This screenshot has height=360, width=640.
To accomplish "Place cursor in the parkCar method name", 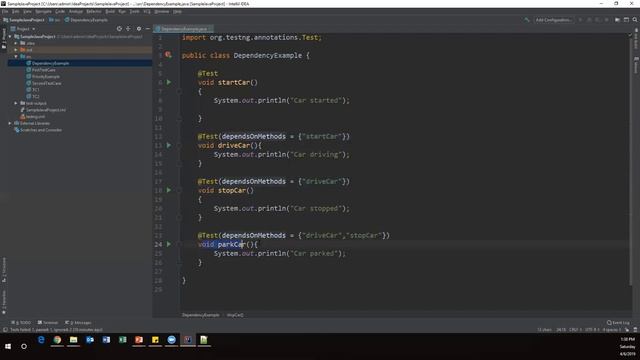I will pos(231,244).
